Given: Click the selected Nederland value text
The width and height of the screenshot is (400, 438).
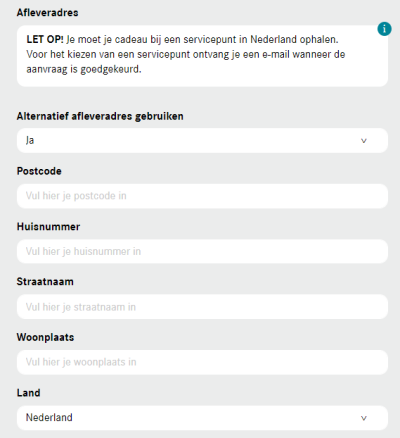Looking at the screenshot, I should tap(49, 418).
